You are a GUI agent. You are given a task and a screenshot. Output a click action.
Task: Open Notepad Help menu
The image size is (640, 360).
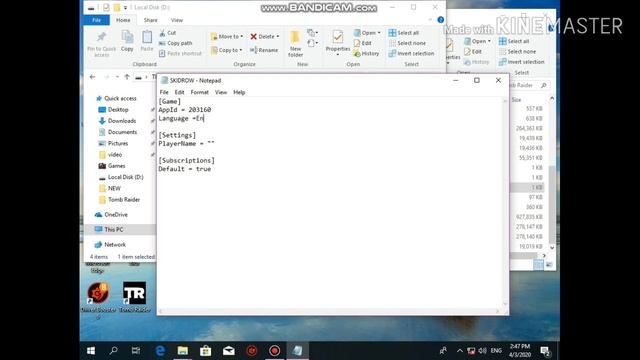(239, 92)
